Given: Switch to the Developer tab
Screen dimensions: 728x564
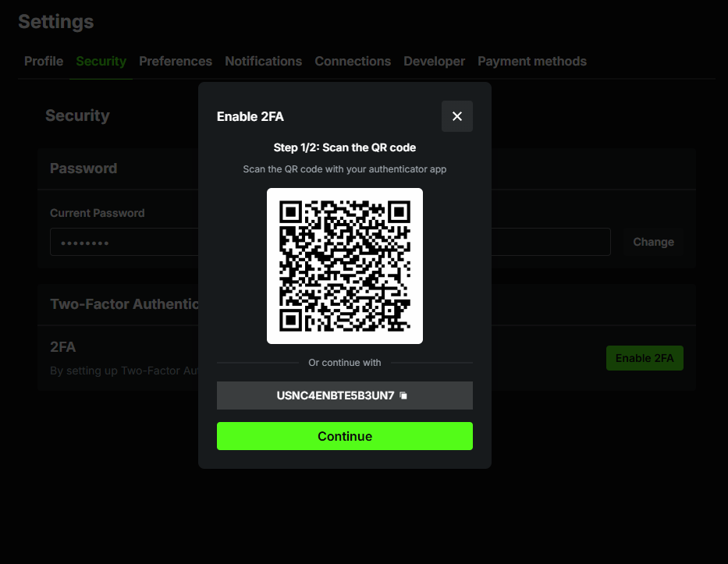Looking at the screenshot, I should click(x=434, y=62).
